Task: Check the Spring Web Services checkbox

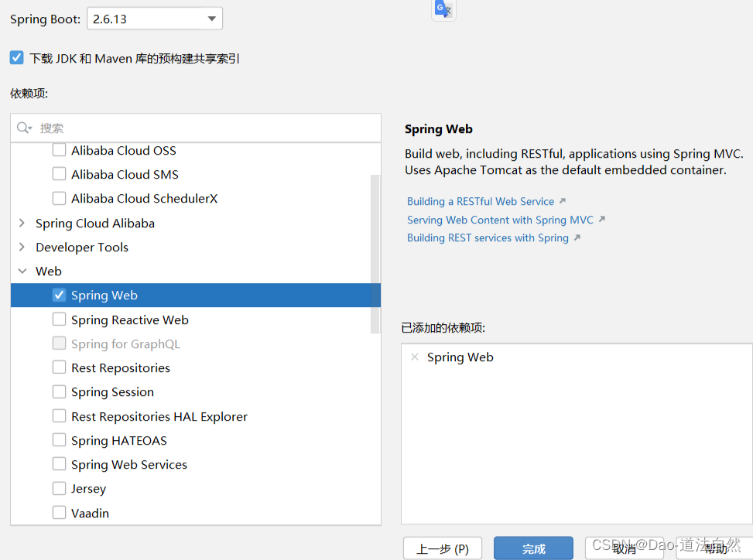Action: click(59, 464)
